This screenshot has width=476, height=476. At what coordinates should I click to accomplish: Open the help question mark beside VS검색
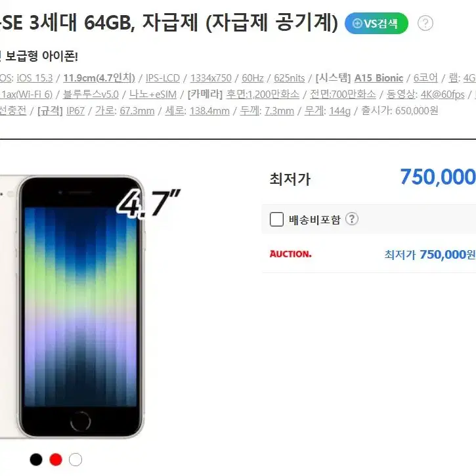click(x=425, y=23)
